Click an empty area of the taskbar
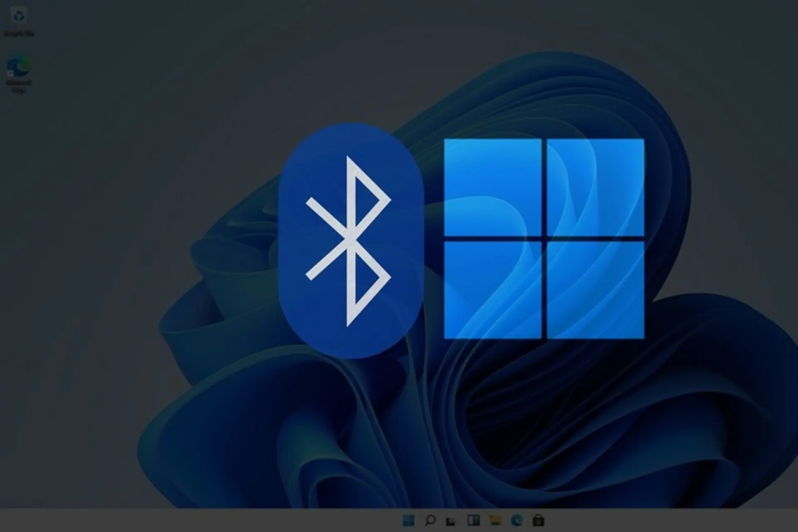 click(249, 521)
